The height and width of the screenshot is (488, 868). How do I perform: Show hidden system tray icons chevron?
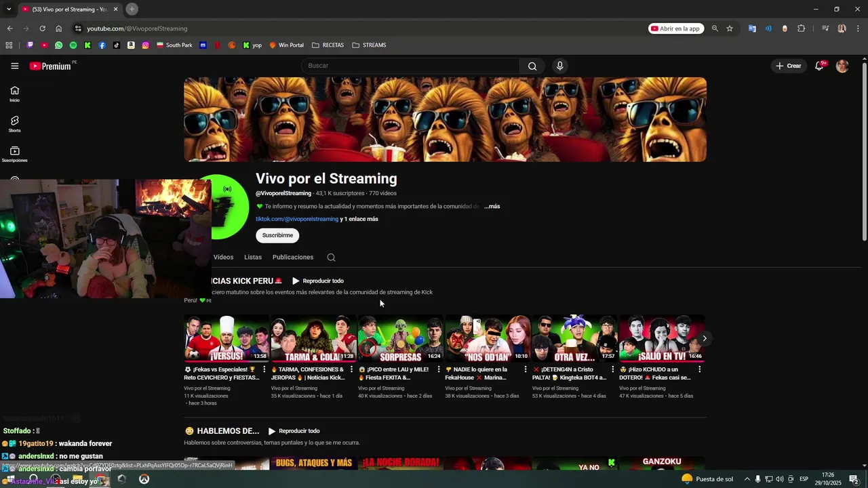747,479
